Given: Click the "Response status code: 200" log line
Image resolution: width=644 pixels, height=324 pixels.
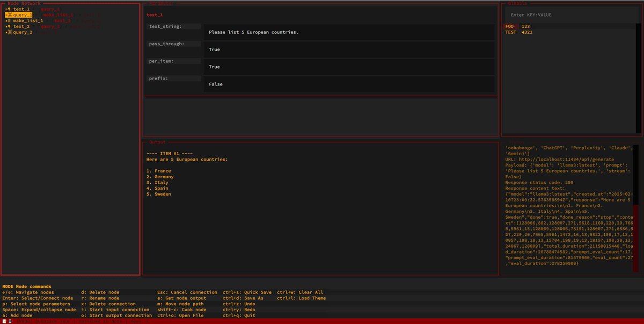Looking at the screenshot, I should pyautogui.click(x=540, y=183).
